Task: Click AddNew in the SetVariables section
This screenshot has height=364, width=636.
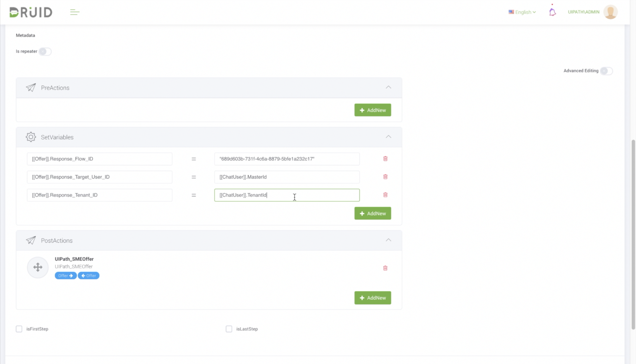Action: point(373,213)
